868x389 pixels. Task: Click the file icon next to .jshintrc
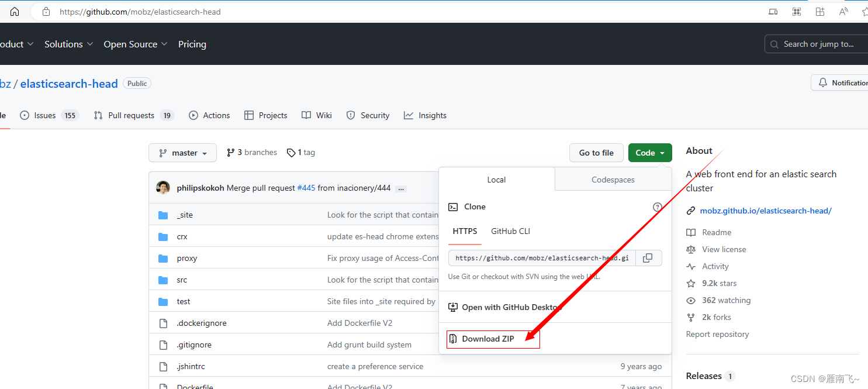(163, 366)
